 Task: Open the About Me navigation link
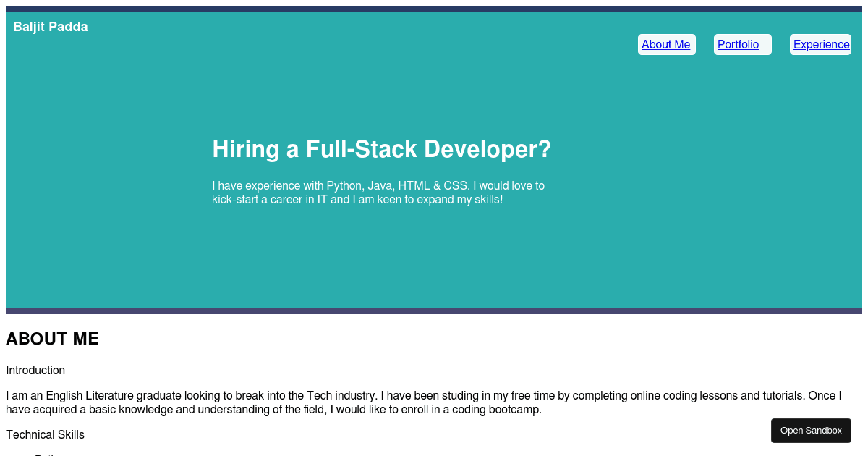pyautogui.click(x=665, y=44)
